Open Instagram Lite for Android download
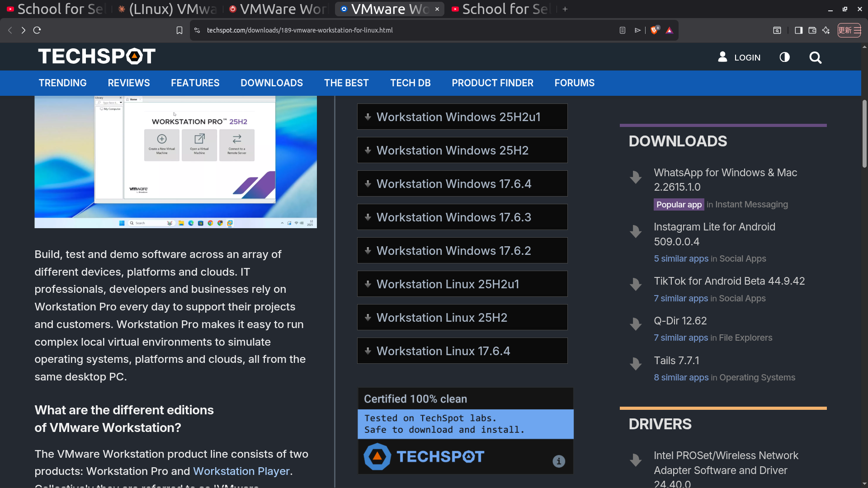868x488 pixels. coord(714,235)
